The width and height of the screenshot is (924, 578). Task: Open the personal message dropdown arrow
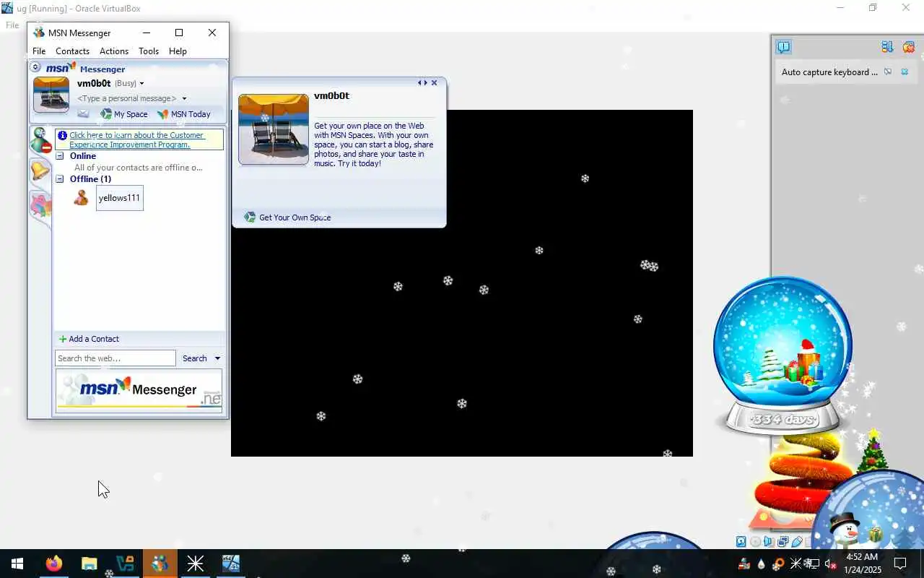click(184, 98)
